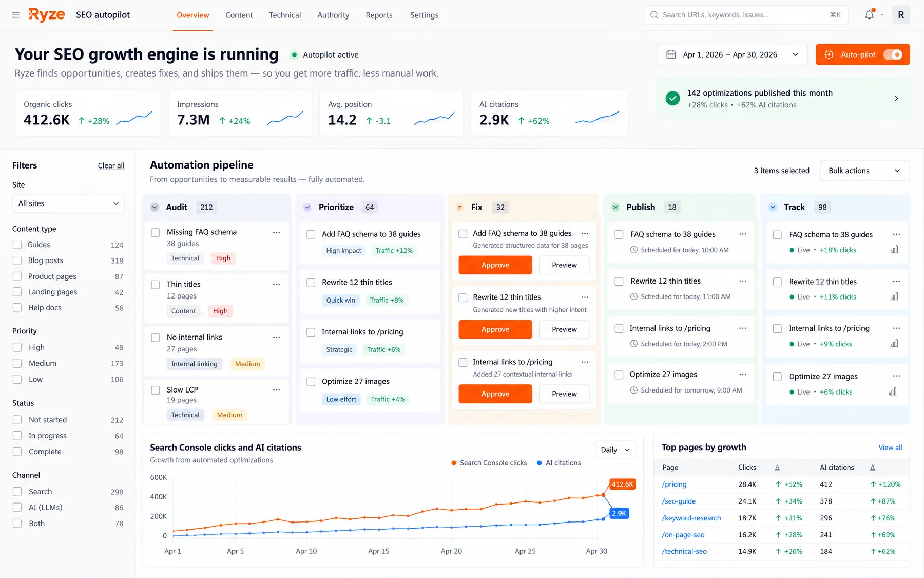The image size is (924, 578).
Task: Toggle the Auto-pilot switch
Action: [x=893, y=54]
